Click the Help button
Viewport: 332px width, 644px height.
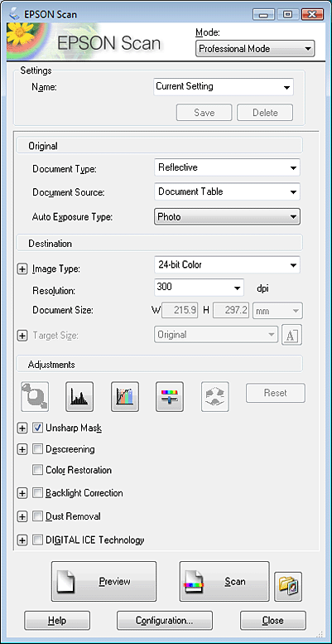click(57, 620)
